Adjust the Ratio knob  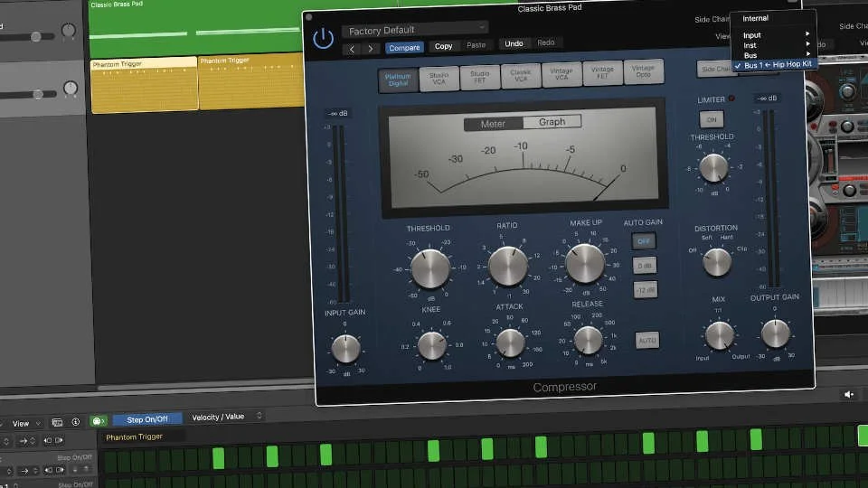[507, 266]
